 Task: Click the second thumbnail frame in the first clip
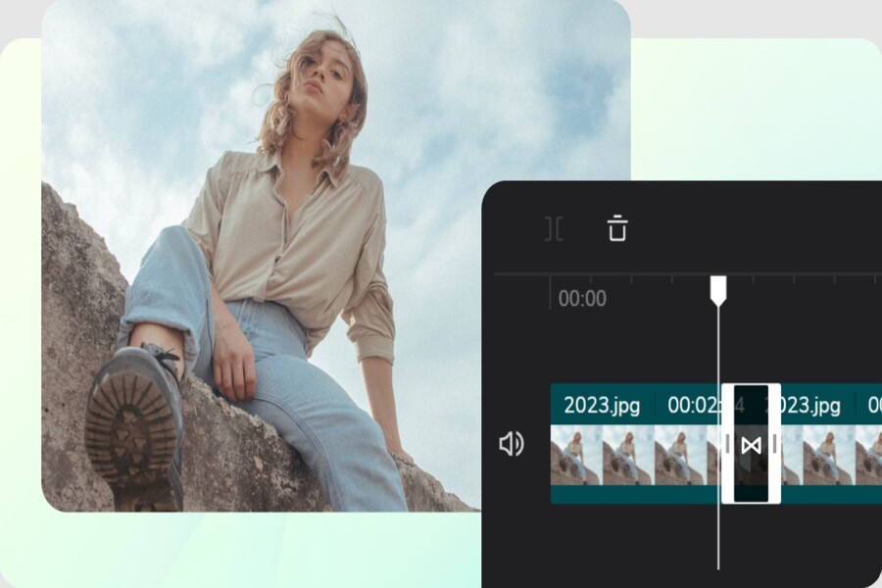click(x=627, y=454)
